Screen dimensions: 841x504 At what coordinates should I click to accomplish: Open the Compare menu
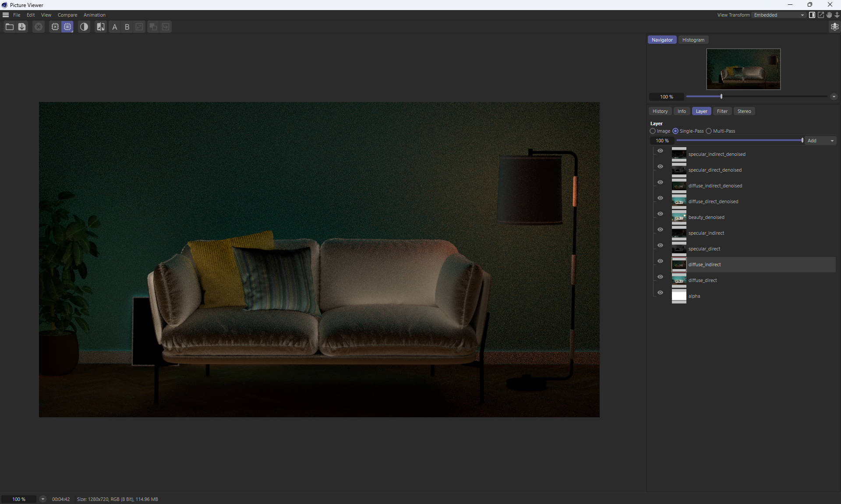pyautogui.click(x=67, y=15)
